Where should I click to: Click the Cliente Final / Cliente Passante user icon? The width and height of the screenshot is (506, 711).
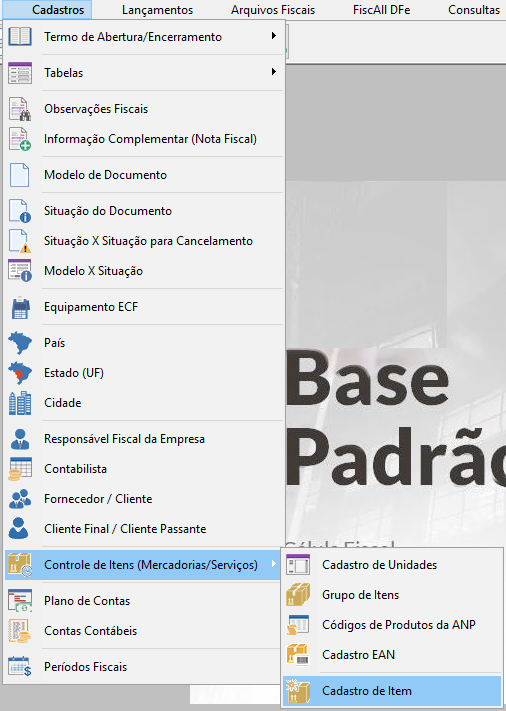[20, 529]
